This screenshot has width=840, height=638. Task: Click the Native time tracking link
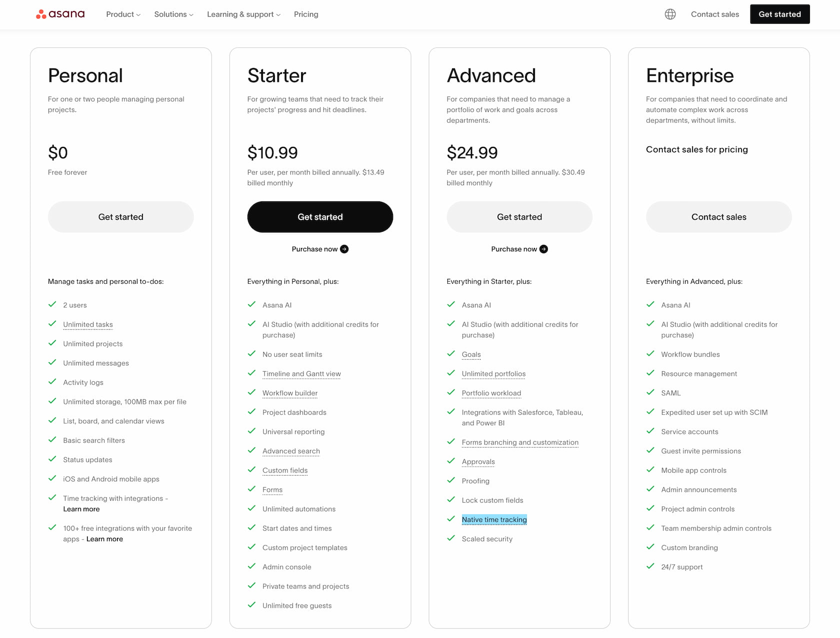(x=494, y=519)
